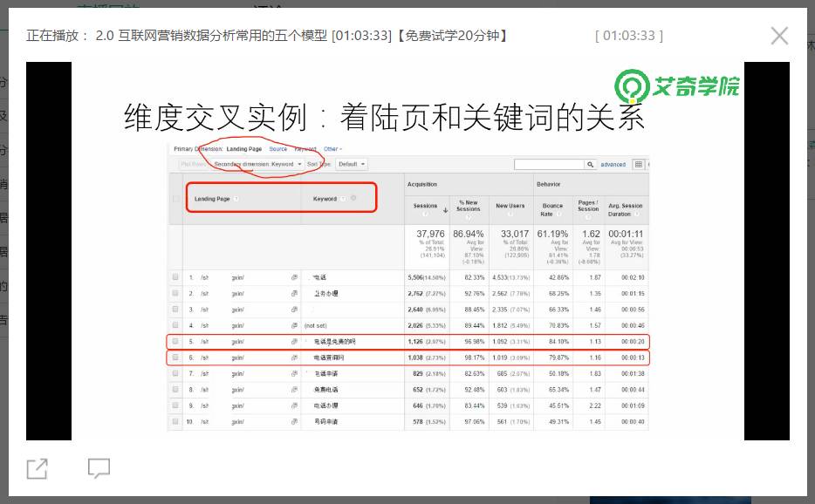The height and width of the screenshot is (504, 815).
Task: Sort by Pages / Session column header
Action: click(x=588, y=206)
